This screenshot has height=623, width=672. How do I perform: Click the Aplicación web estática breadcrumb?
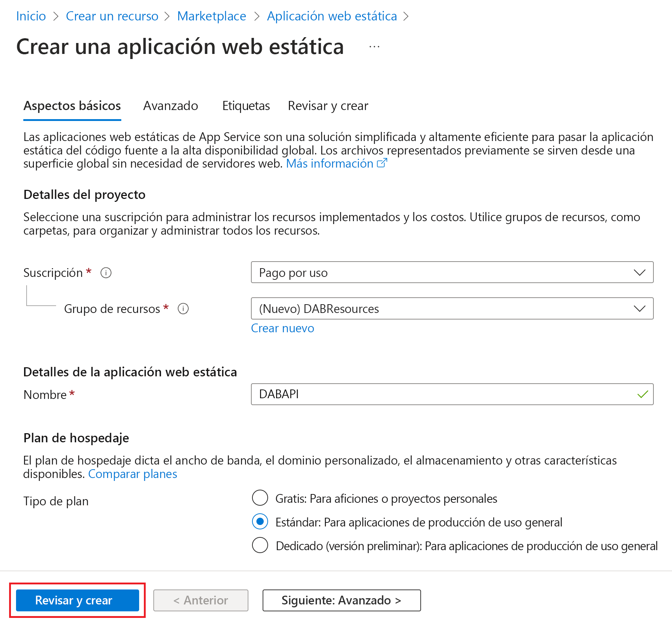pyautogui.click(x=332, y=16)
